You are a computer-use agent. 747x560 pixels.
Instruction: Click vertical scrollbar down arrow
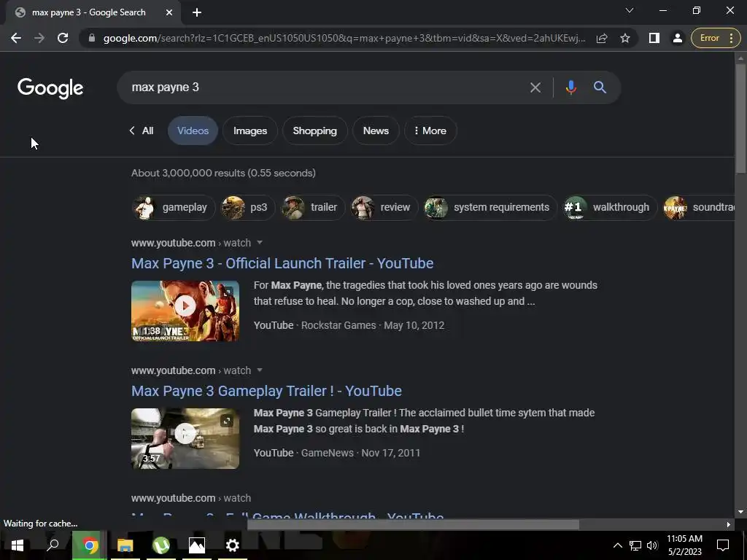pyautogui.click(x=740, y=512)
